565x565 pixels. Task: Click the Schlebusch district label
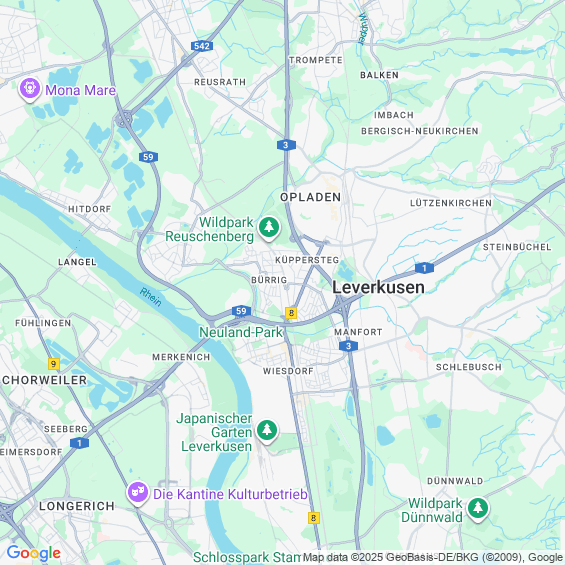(468, 367)
